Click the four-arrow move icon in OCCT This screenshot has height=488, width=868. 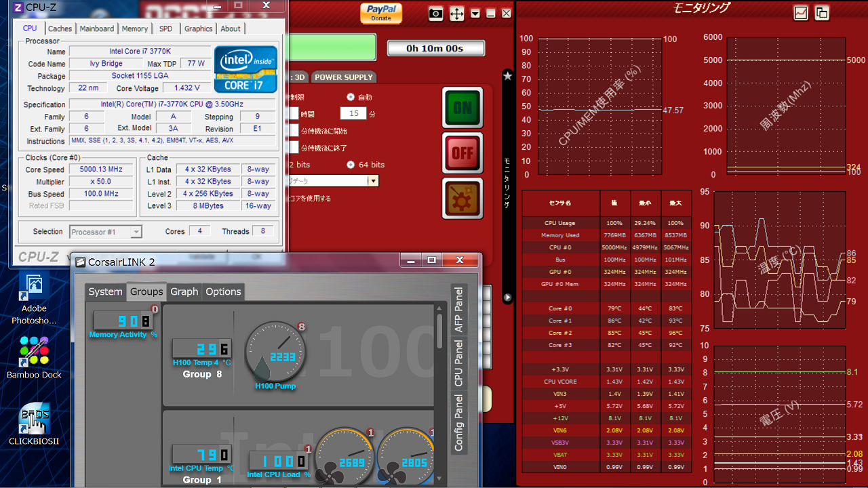point(457,14)
